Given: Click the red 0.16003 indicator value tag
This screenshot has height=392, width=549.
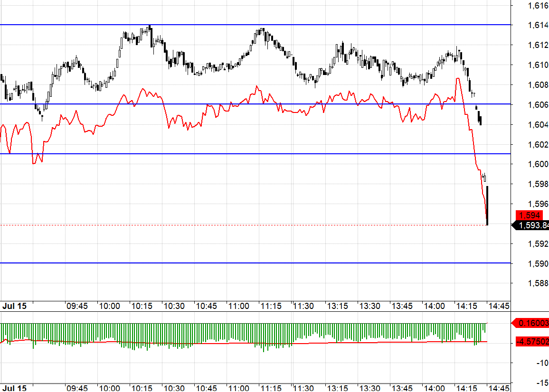Looking at the screenshot, I should point(531,323).
